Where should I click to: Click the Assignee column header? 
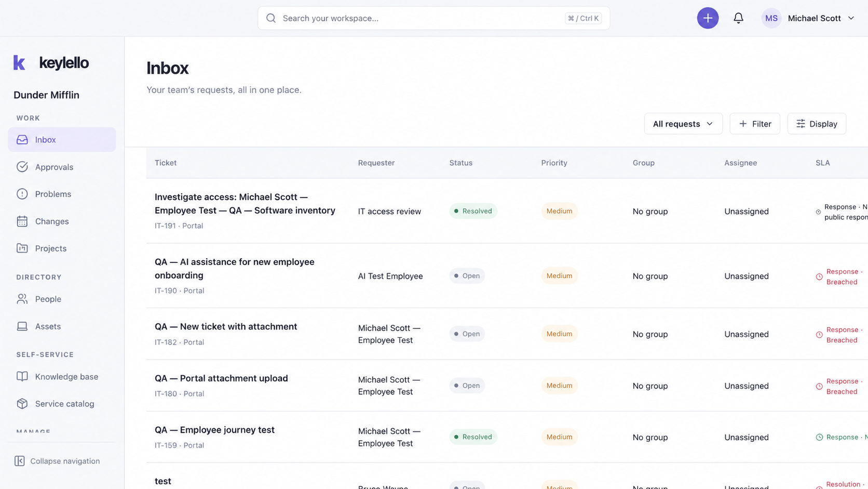[740, 163]
